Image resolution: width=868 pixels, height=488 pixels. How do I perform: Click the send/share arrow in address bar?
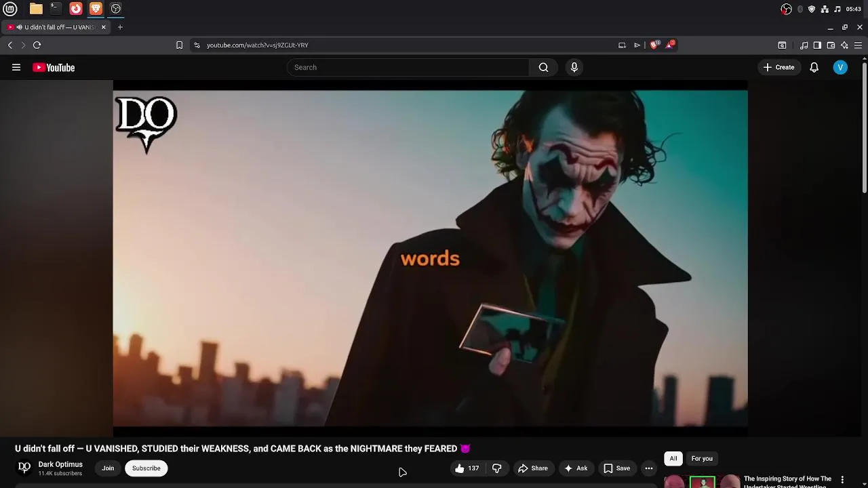(637, 45)
